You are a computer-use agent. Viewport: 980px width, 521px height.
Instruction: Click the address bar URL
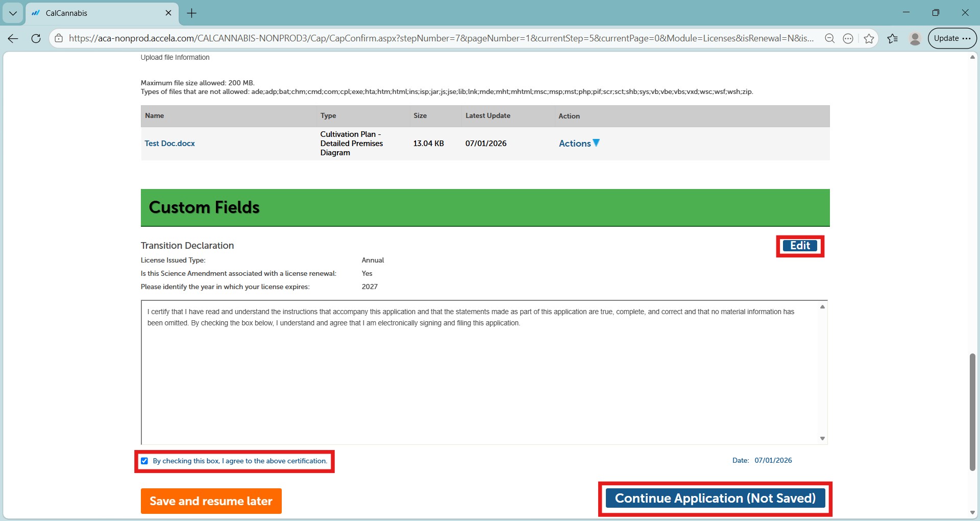click(442, 38)
